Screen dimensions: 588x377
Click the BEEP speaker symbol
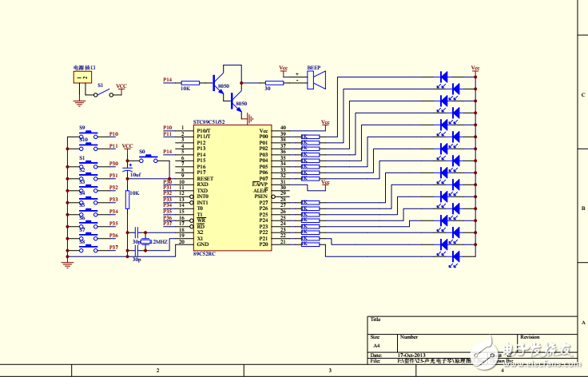[317, 81]
